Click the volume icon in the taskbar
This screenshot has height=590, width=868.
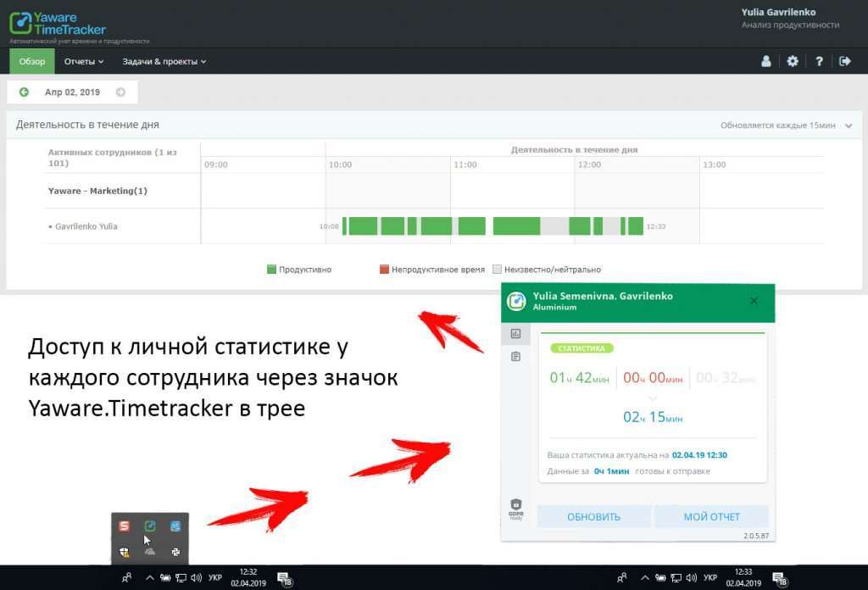[x=197, y=579]
